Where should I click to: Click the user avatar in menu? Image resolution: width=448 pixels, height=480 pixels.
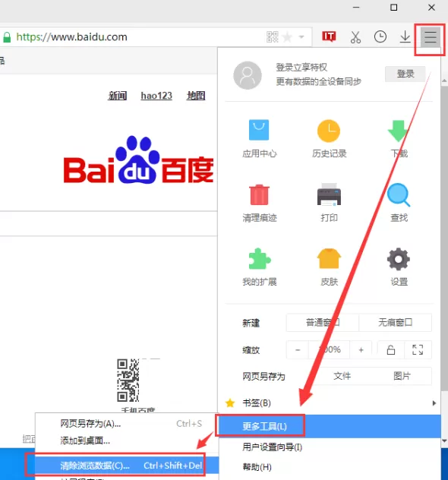coord(248,75)
